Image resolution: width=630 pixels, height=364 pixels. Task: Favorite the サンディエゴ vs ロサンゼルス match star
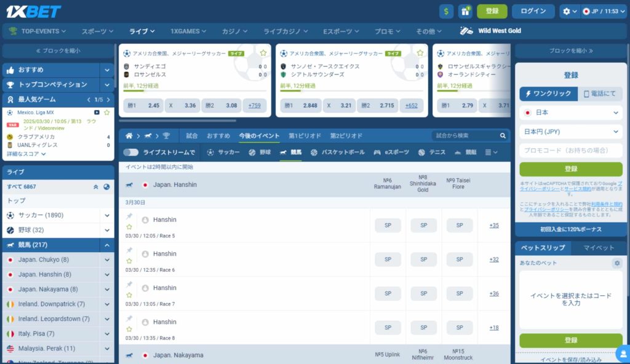point(263,53)
